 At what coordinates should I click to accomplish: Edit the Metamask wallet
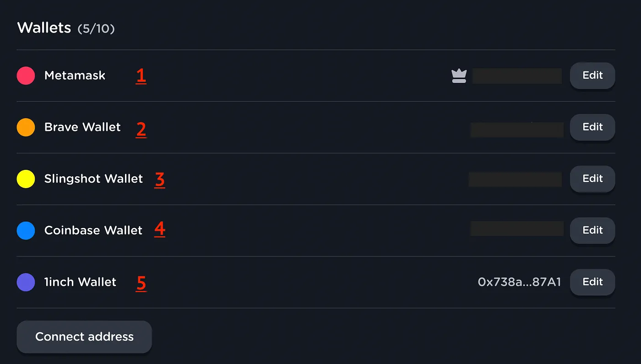[x=592, y=76]
